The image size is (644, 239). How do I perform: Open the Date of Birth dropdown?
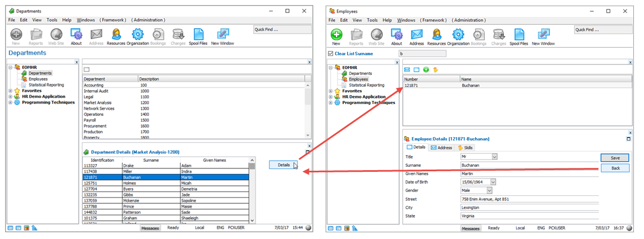point(493,182)
